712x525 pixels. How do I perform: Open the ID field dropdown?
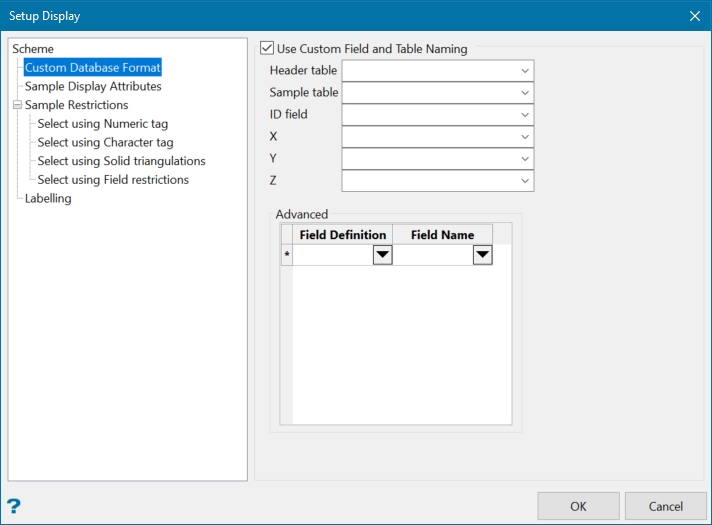pos(524,115)
